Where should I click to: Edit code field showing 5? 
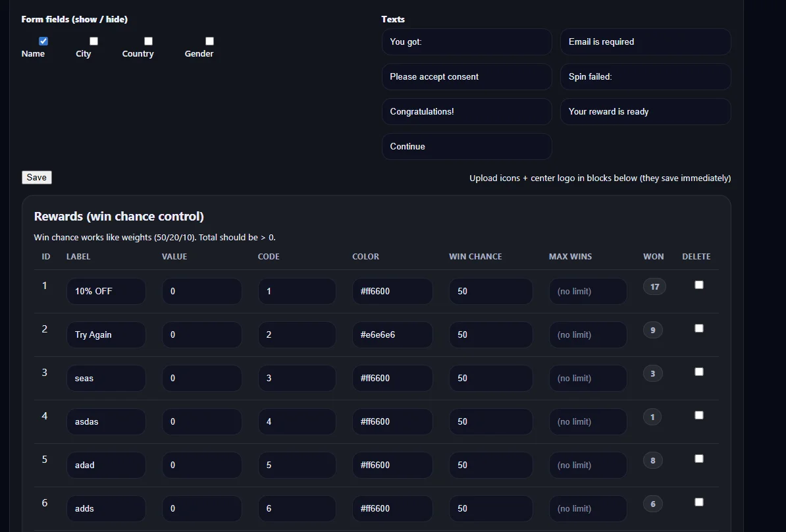click(298, 465)
